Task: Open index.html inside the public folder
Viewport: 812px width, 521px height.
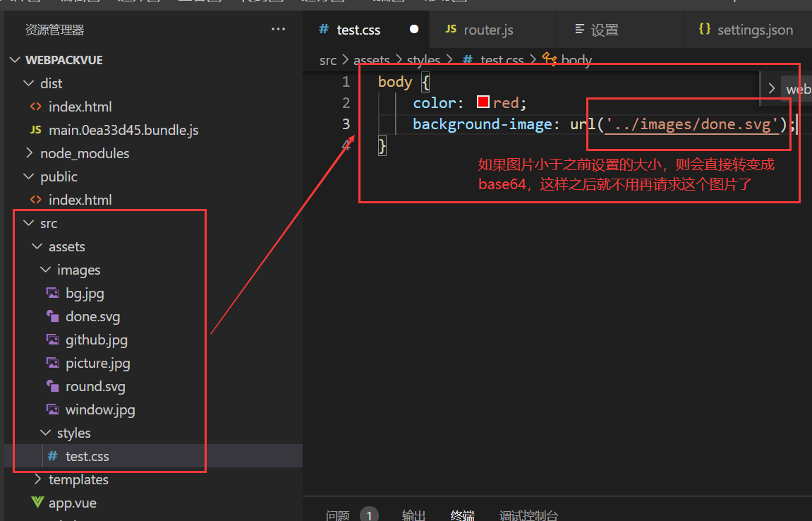Action: [x=80, y=200]
